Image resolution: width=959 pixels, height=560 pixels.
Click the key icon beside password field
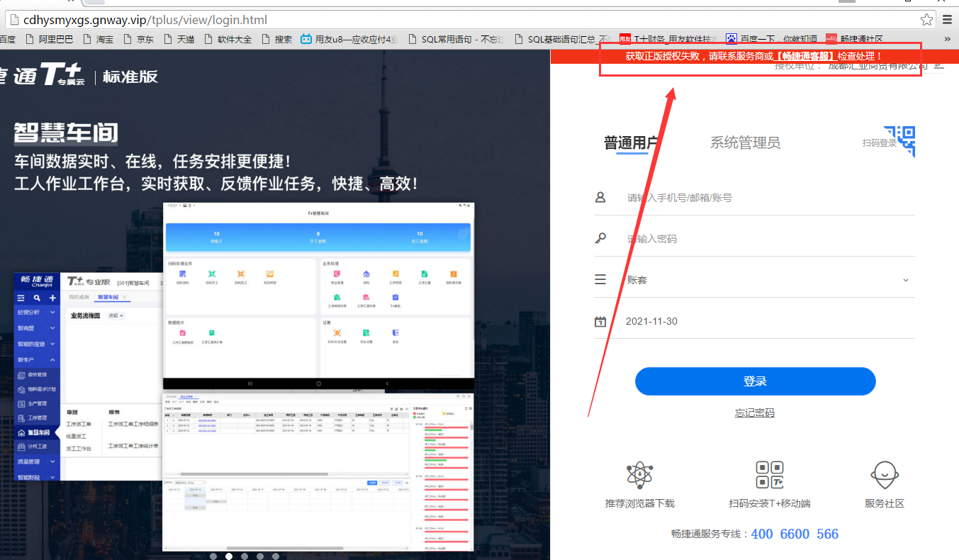tap(600, 238)
